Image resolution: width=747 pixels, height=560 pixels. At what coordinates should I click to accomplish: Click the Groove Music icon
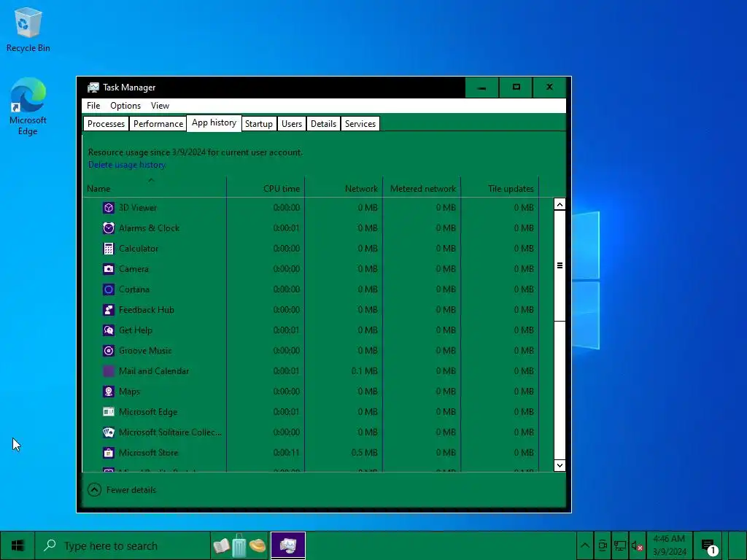point(109,351)
